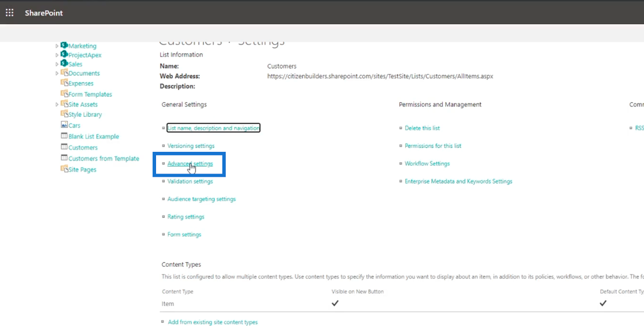Image resolution: width=644 pixels, height=326 pixels.
Task: Expand the Marketing tree node
Action: click(x=57, y=46)
